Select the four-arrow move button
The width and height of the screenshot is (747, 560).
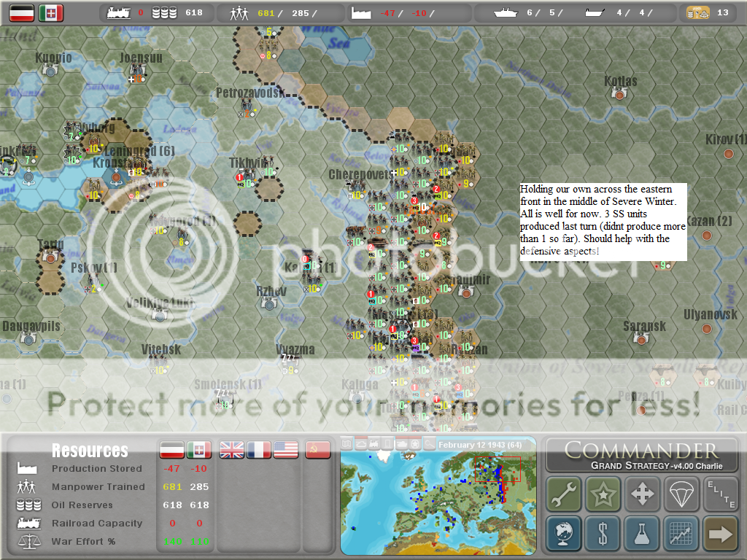click(642, 494)
